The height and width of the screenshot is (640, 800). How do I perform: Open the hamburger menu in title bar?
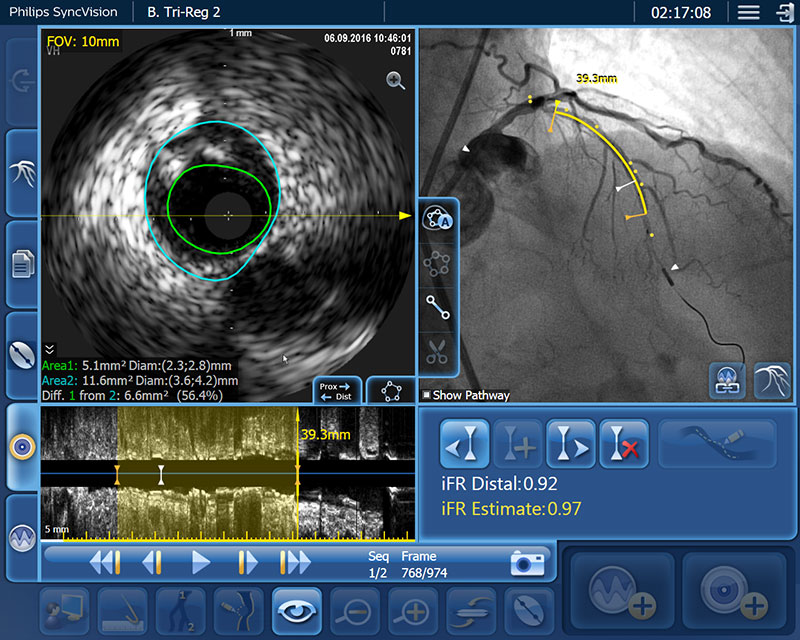[x=748, y=12]
